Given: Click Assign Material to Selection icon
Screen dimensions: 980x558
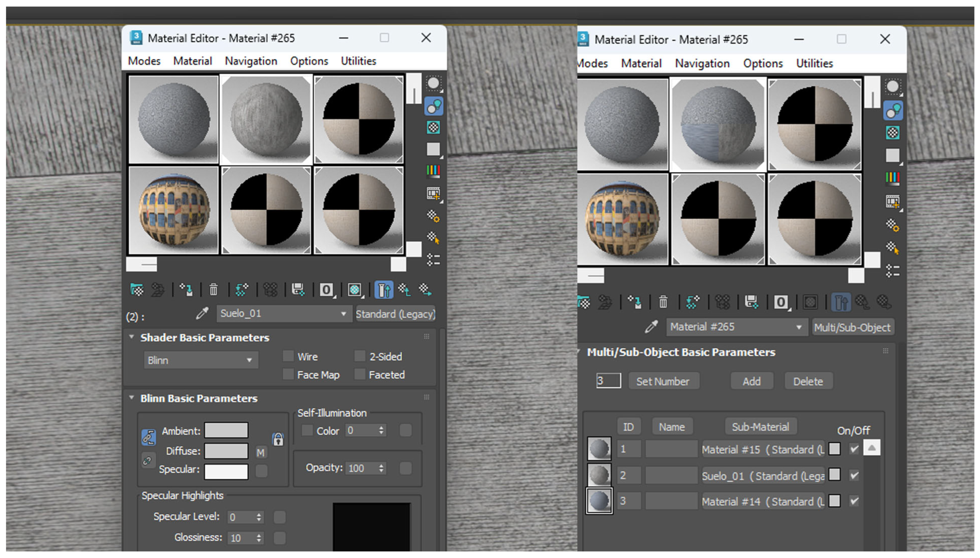Looking at the screenshot, I should pos(186,290).
